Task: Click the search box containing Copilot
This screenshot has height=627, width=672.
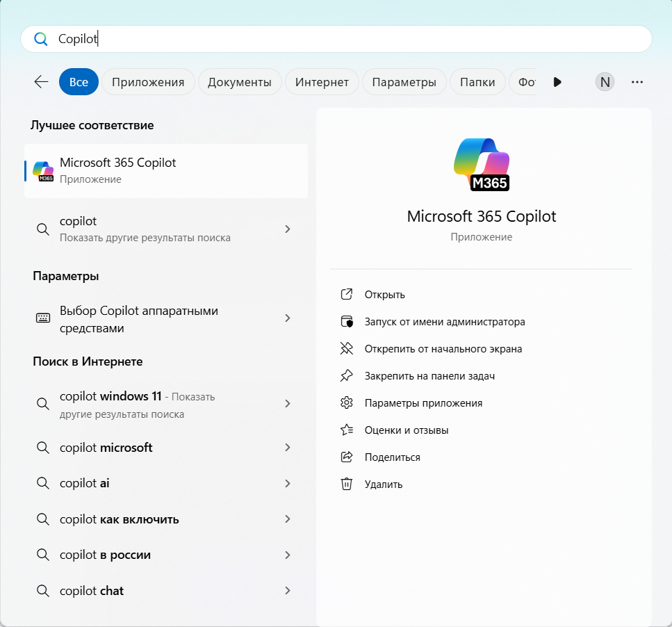Action: pyautogui.click(x=336, y=39)
